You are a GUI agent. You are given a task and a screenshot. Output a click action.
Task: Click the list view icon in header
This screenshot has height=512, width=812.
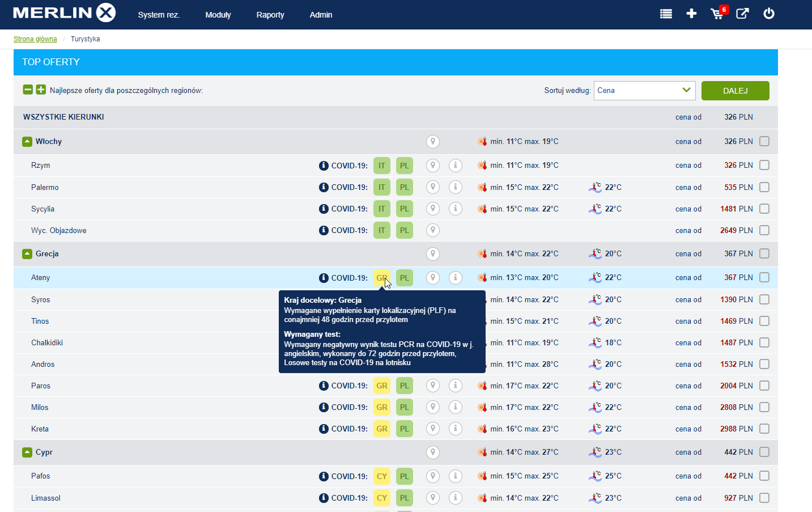[666, 14]
